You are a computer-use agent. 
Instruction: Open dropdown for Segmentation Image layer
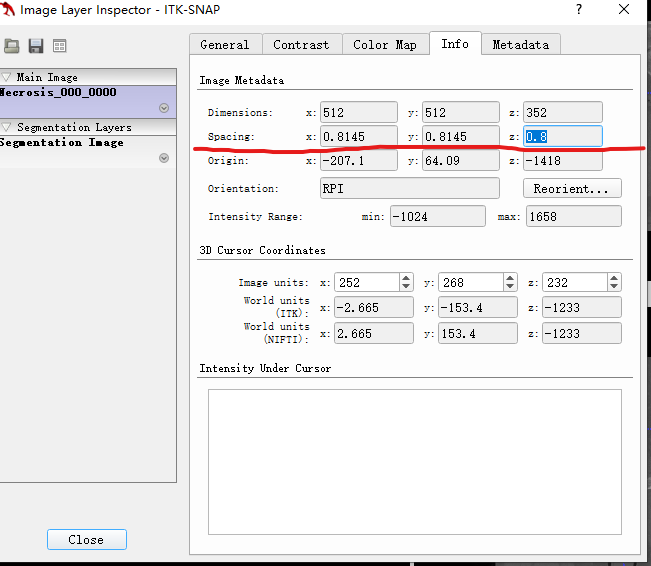164,158
